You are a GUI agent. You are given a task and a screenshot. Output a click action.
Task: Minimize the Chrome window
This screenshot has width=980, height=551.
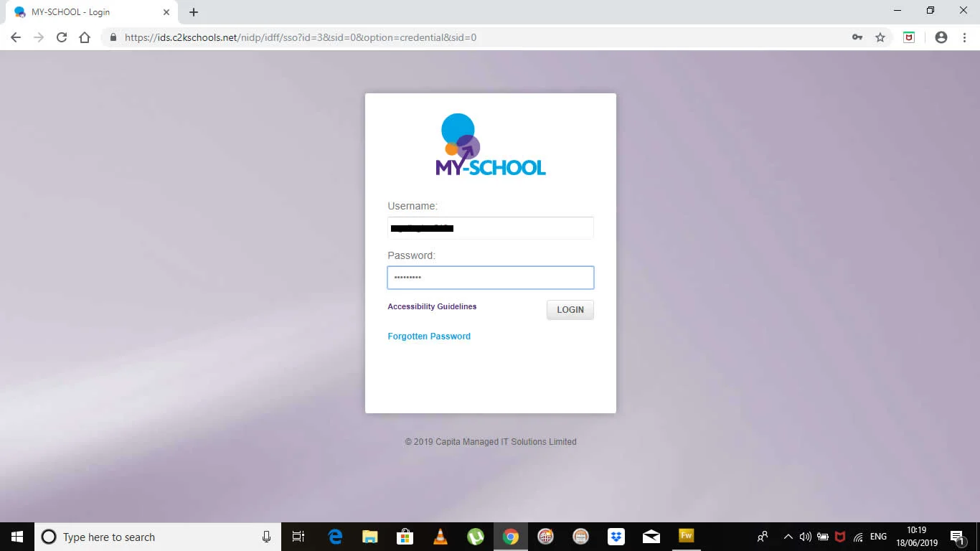pos(898,11)
